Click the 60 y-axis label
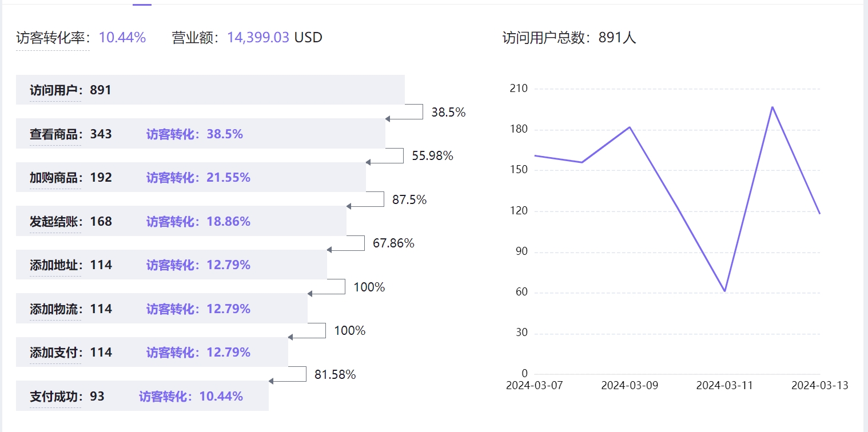 (521, 293)
